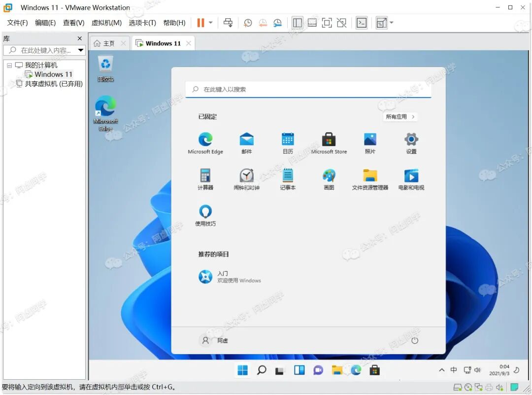Open 文件资源管理器 from pinned apps

coord(370,179)
